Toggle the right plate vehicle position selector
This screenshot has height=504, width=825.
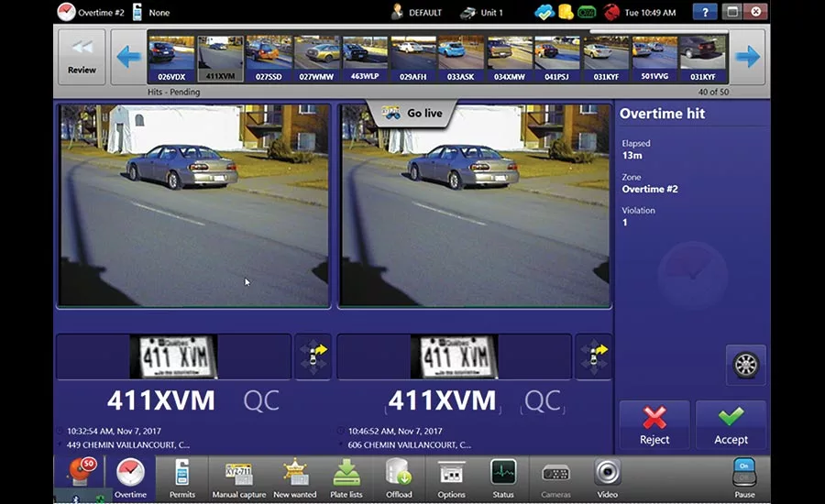pyautogui.click(x=594, y=357)
